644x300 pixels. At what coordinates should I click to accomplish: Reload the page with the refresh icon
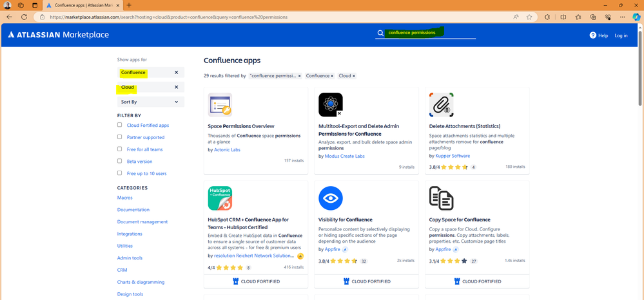pyautogui.click(x=24, y=17)
